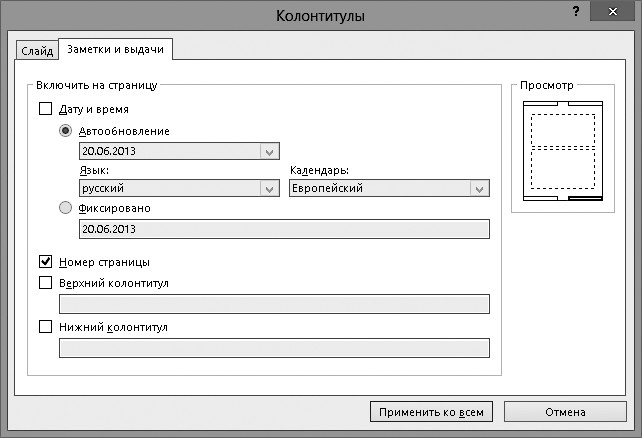Enable the Верхний колонтитул checkbox

(x=44, y=283)
